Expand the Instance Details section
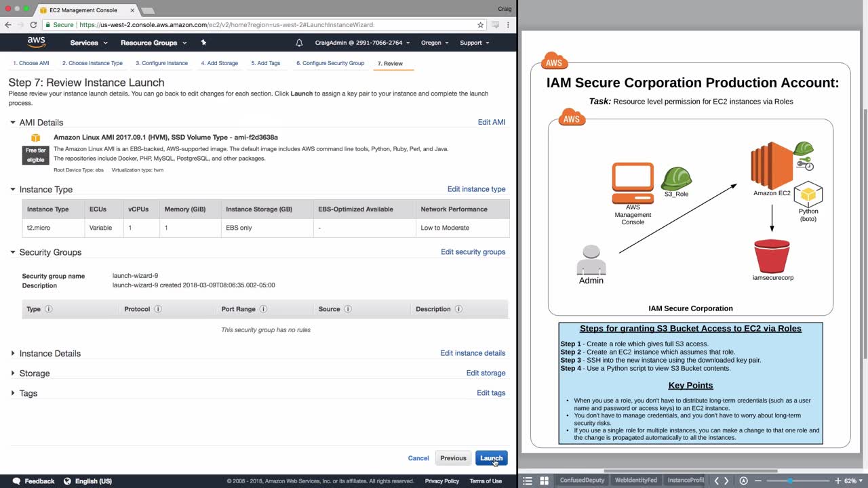Screen dimensions: 868x488 [13, 354]
